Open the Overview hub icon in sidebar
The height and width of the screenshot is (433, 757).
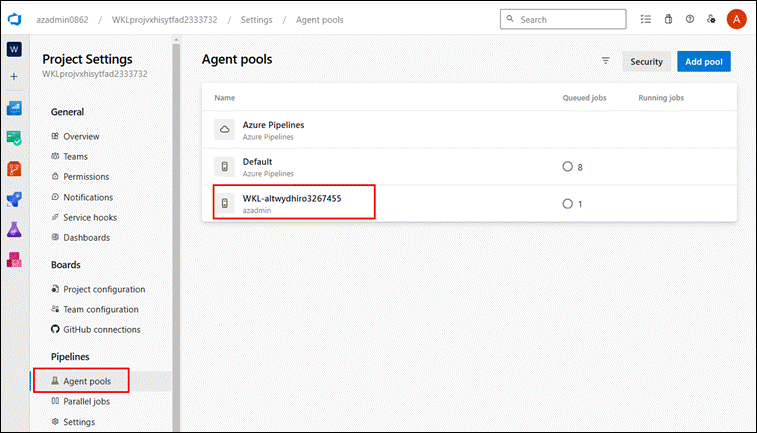14,108
